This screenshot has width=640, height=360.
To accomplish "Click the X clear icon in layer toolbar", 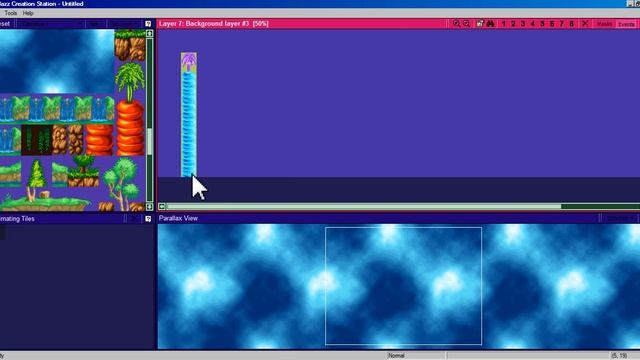I will click(585, 24).
